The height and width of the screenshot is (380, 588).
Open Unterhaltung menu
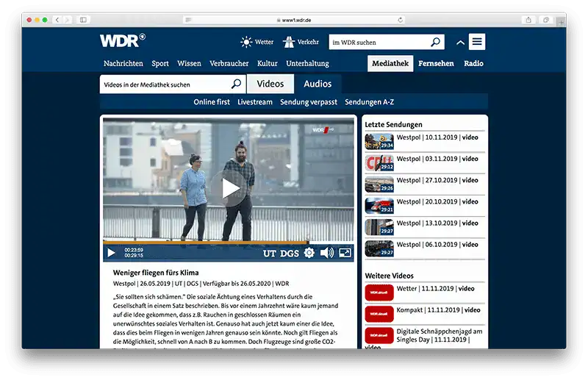[307, 63]
